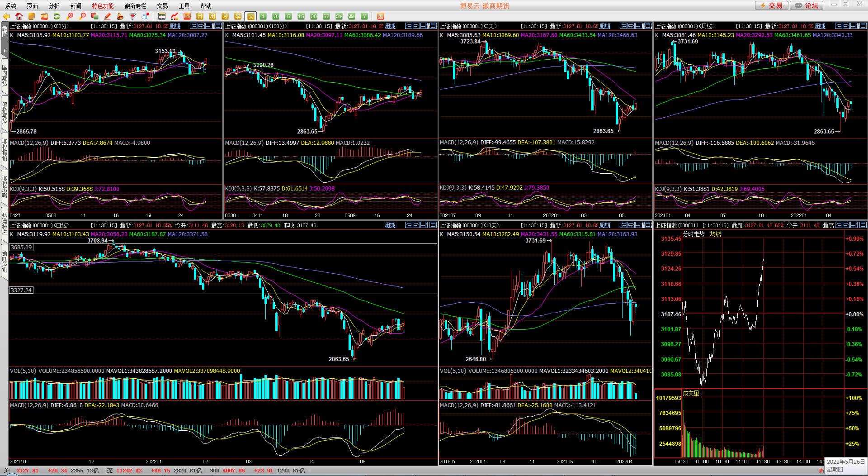This screenshot has width=868, height=476.
Task: Open the 系统 menu
Action: point(11,6)
